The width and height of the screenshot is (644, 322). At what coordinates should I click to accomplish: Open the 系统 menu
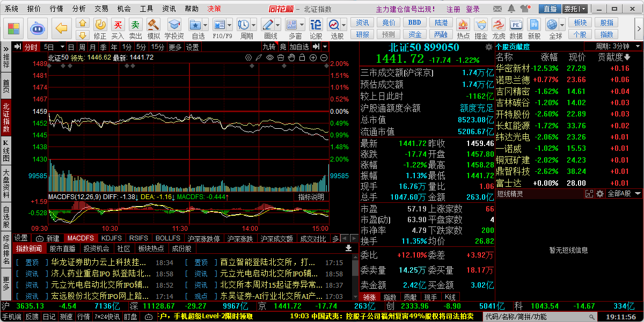11,9
